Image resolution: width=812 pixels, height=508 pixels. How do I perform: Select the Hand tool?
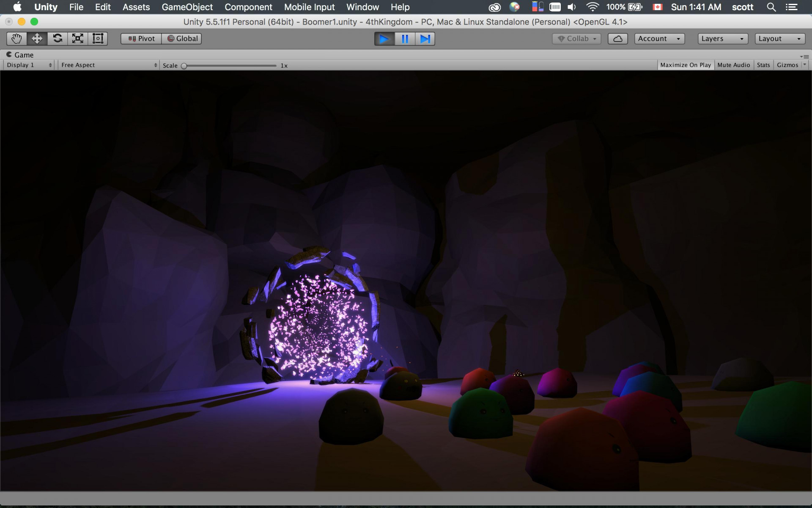pos(16,39)
